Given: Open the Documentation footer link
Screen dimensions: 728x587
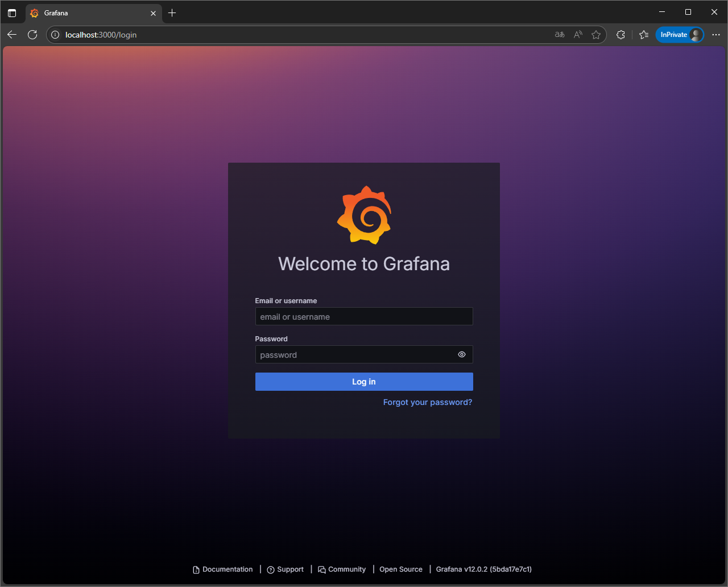Looking at the screenshot, I should tap(223, 569).
